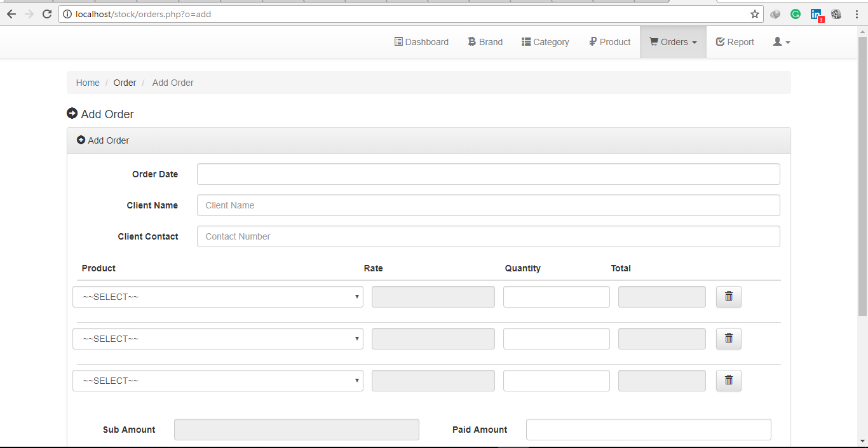Click the Total column header

621,268
